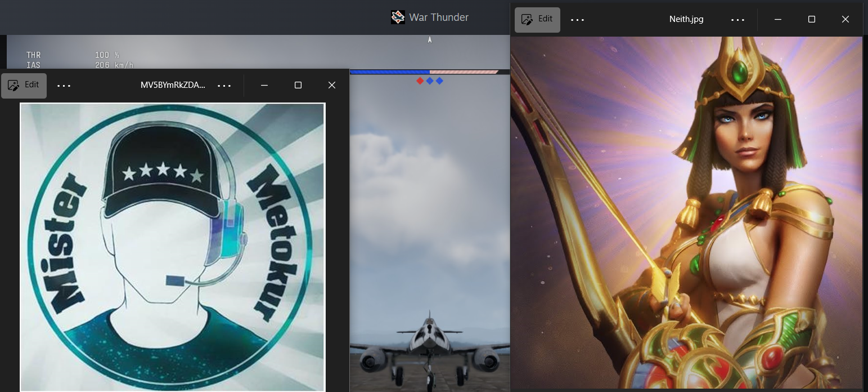Click the IAS 206 km/h readout
Screen dimensions: 868x392
[80, 65]
